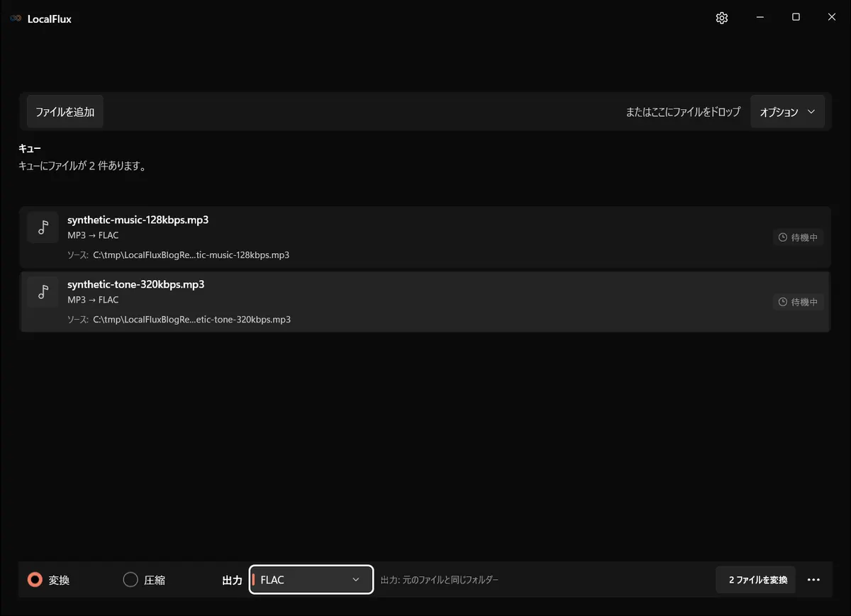
Task: Close the LocalFlux window
Action: tap(832, 18)
